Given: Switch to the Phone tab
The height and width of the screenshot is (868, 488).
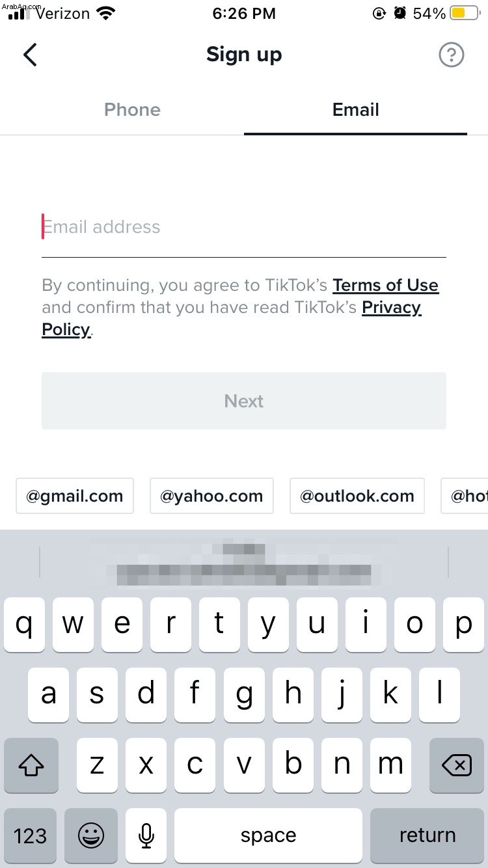Looking at the screenshot, I should [132, 109].
